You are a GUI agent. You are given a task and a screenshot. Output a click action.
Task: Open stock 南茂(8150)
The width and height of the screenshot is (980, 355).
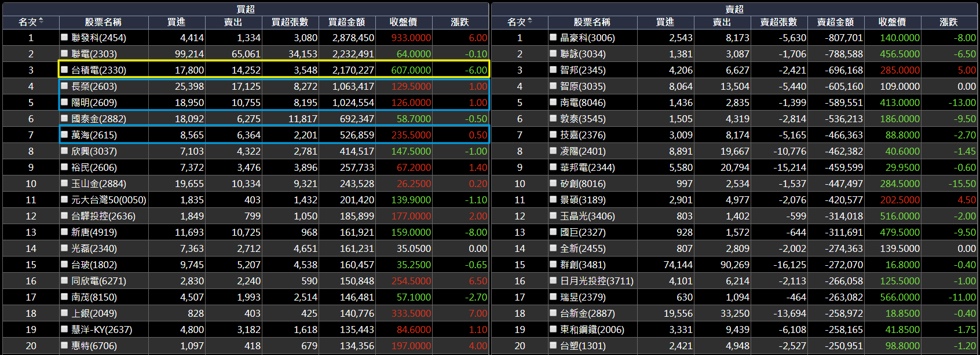click(x=94, y=297)
